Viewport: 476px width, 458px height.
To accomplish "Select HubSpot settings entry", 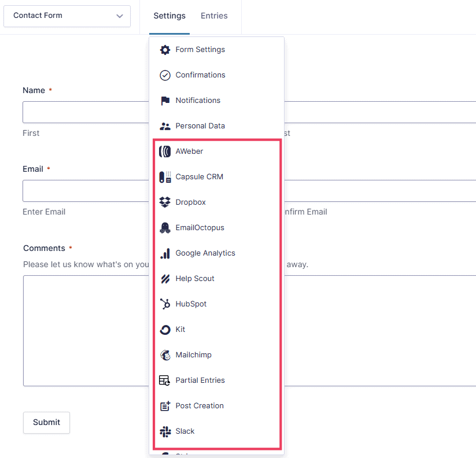I will click(x=217, y=304).
